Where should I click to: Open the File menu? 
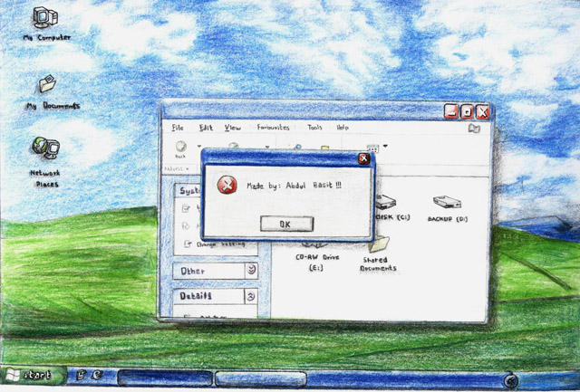[178, 128]
